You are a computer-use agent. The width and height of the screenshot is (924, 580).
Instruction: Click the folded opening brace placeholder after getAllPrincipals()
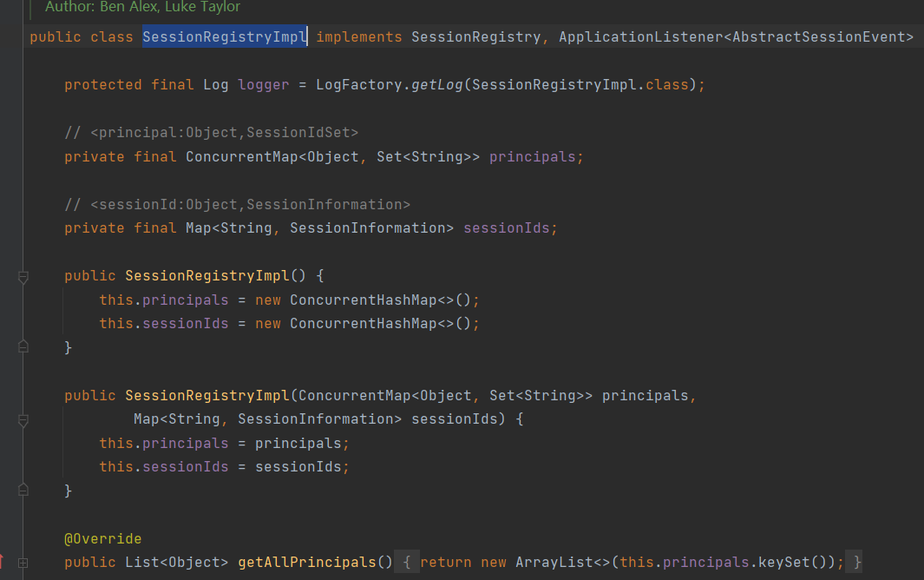click(407, 563)
